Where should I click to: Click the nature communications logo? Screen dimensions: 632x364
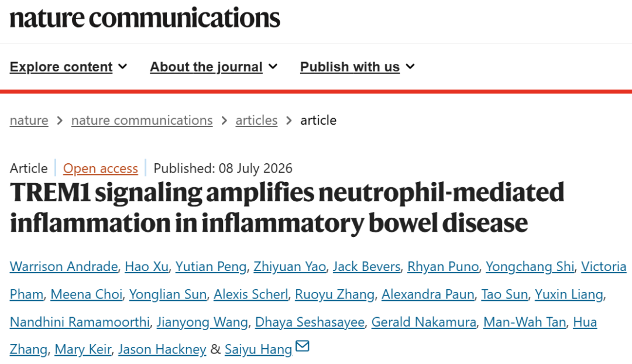145,18
